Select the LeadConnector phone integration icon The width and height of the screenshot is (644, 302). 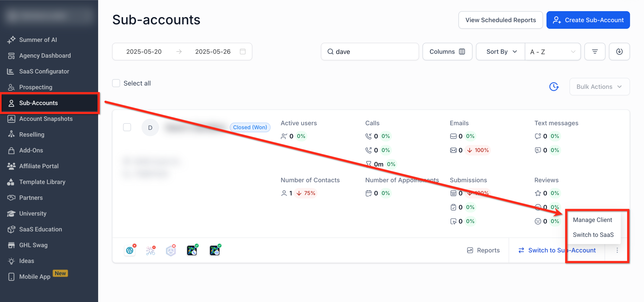coord(192,250)
